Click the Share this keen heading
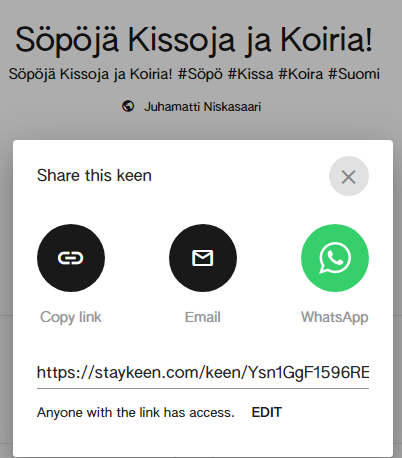The width and height of the screenshot is (402, 458). coord(94,175)
